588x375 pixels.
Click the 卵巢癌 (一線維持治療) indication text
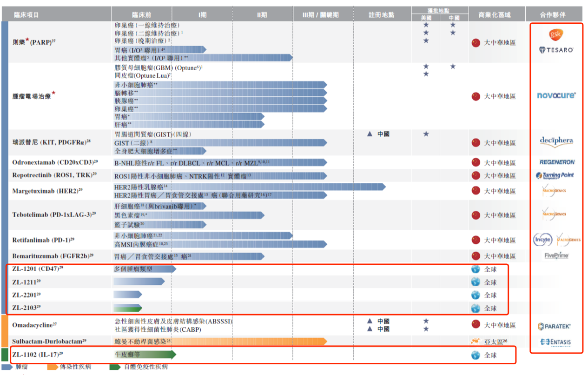[x=147, y=25]
